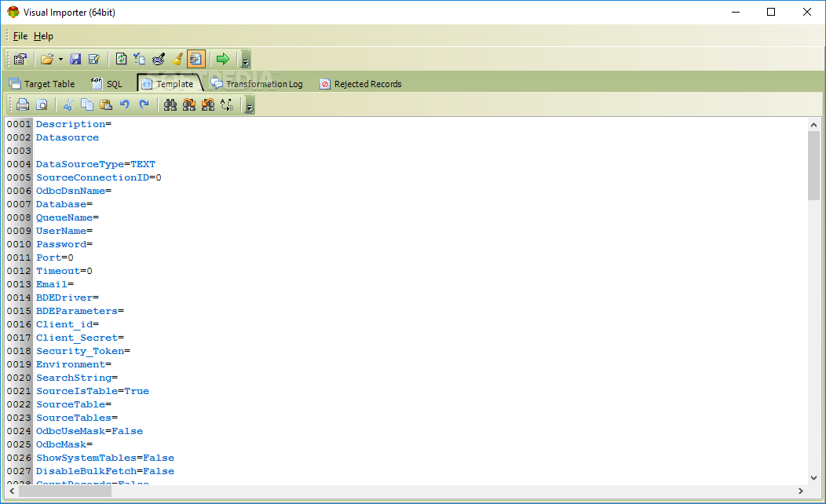This screenshot has width=826, height=504.
Task: Click the BDEParameters= line
Action: [x=80, y=311]
